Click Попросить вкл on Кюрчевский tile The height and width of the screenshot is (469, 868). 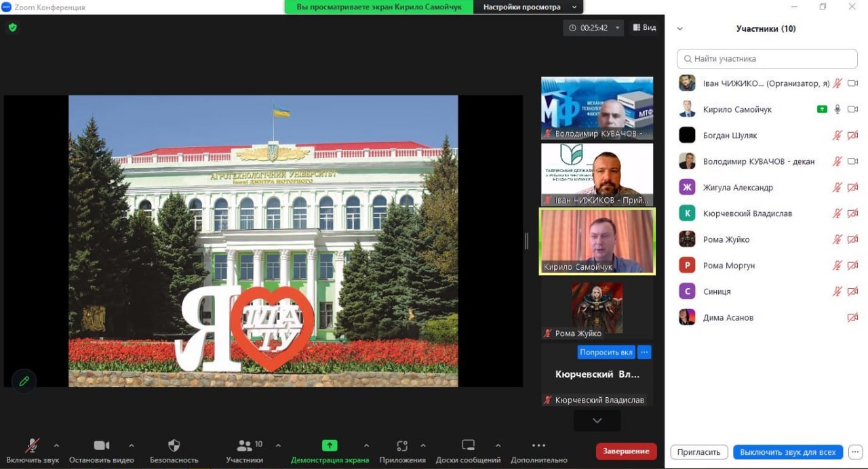606,352
